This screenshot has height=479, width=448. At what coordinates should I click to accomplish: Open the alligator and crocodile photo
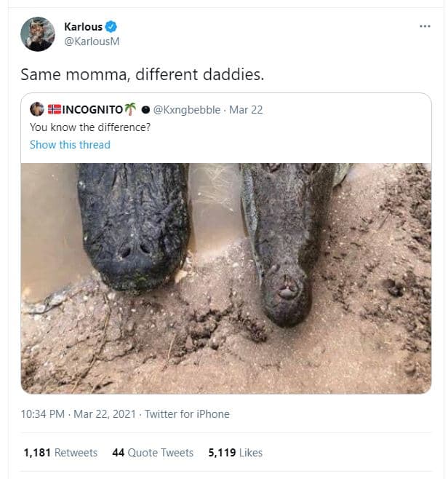click(225, 278)
